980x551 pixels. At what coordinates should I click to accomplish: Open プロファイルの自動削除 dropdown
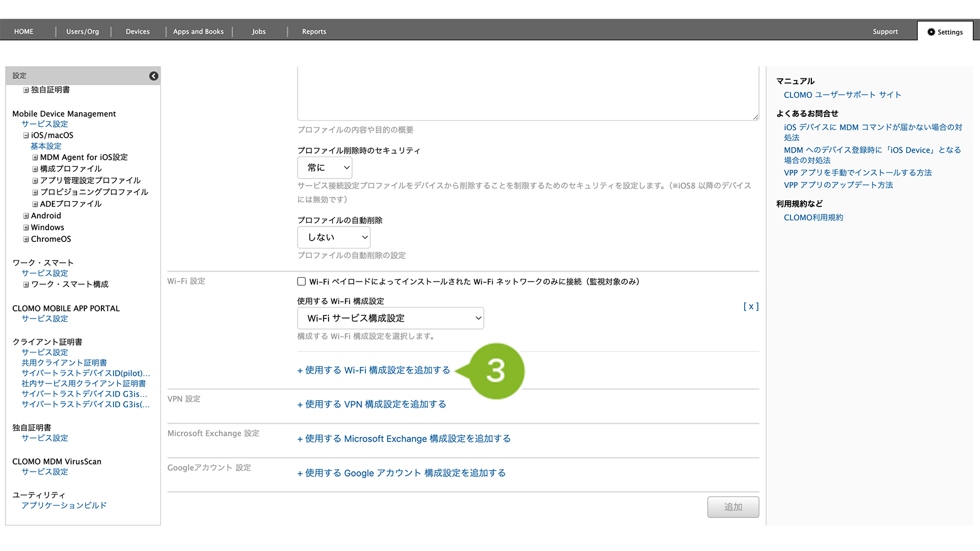click(333, 237)
